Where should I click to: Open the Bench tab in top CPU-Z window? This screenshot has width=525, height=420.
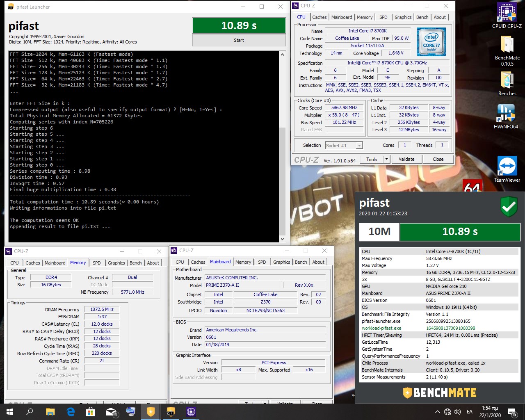(x=422, y=17)
